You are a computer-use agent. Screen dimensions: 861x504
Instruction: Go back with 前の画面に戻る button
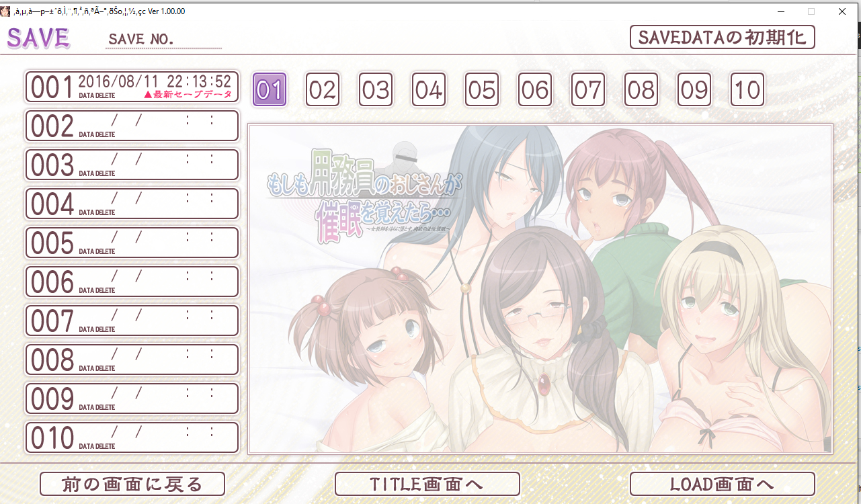(132, 484)
